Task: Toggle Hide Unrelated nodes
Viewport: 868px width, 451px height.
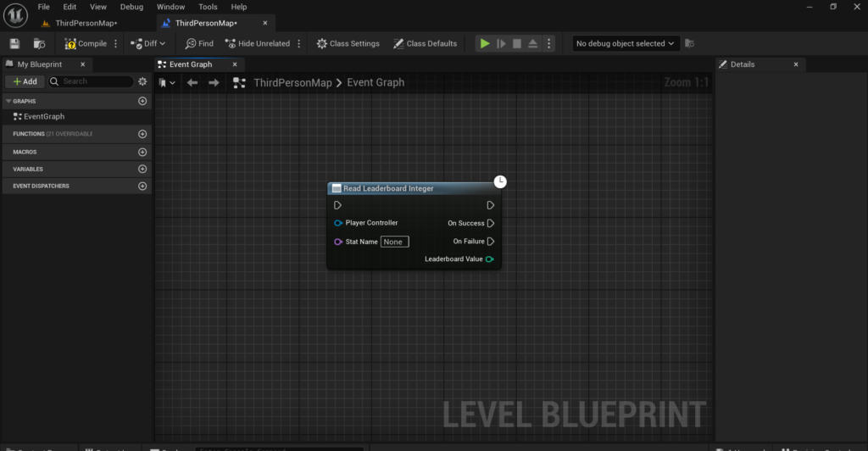Action: pyautogui.click(x=258, y=44)
